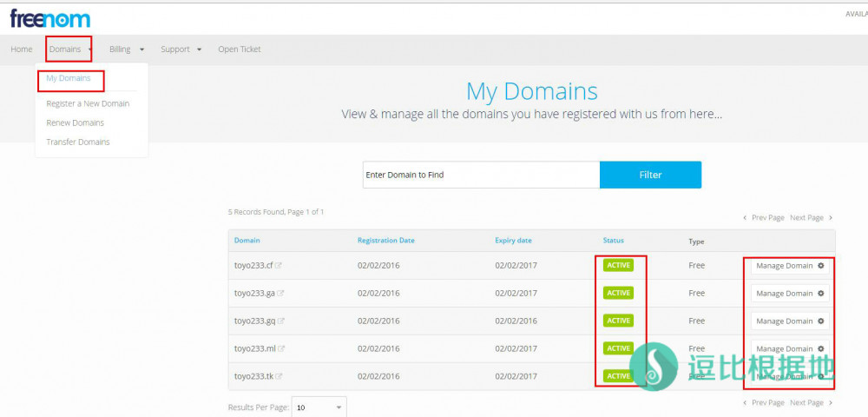Choose Register a New Domain
The height and width of the screenshot is (417, 868).
click(88, 104)
